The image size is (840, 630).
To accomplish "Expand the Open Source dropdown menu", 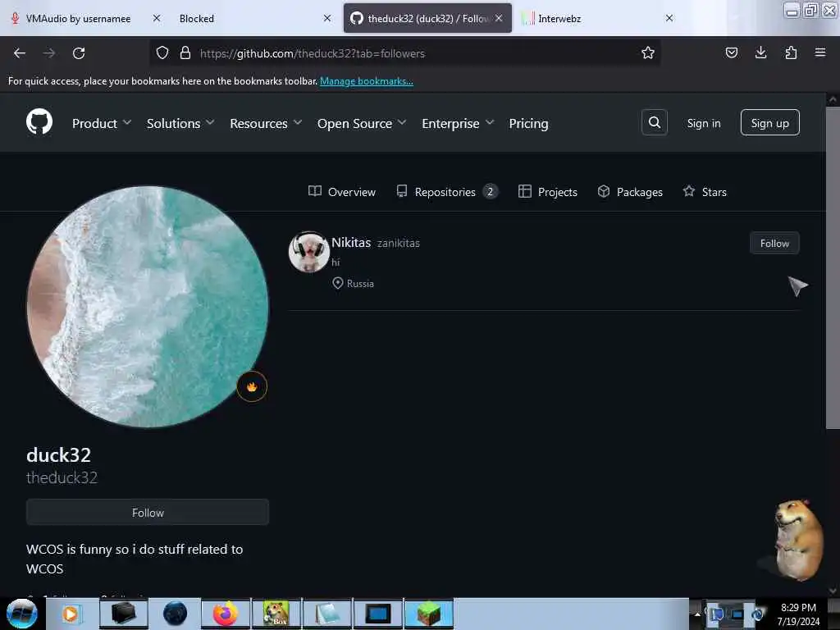I will pyautogui.click(x=362, y=123).
